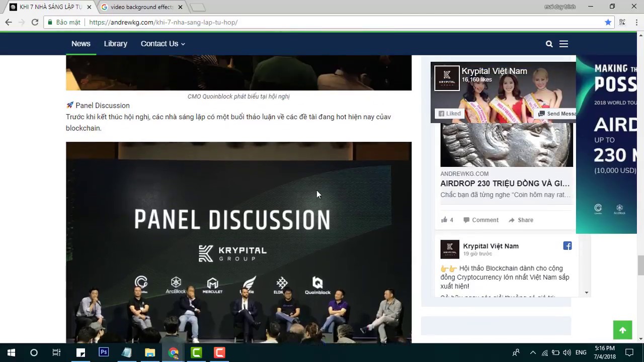Open Photoshop from the taskbar
Screen dimensions: 644x362
tap(104, 352)
